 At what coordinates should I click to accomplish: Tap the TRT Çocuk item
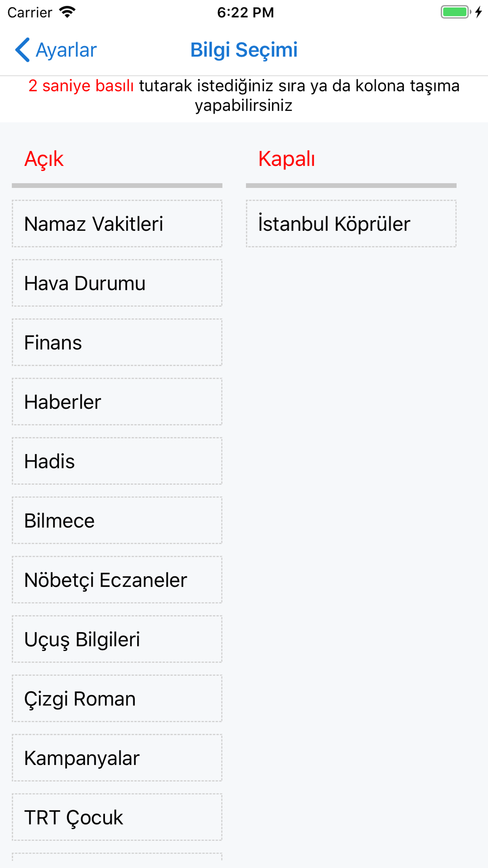click(x=117, y=817)
